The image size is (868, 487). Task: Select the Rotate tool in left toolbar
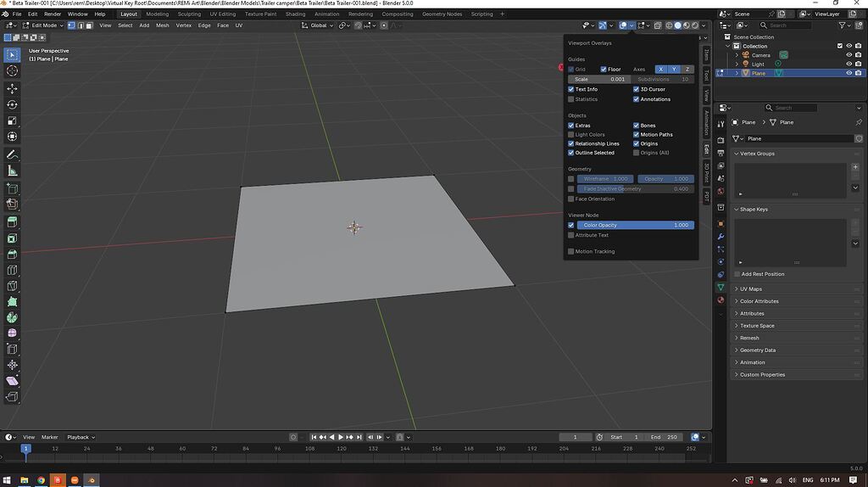[x=12, y=104]
